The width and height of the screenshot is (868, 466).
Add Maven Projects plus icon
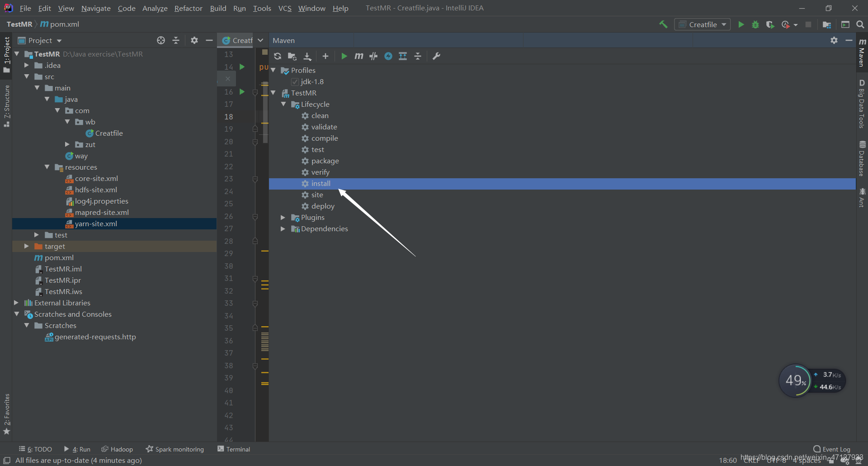tap(325, 56)
